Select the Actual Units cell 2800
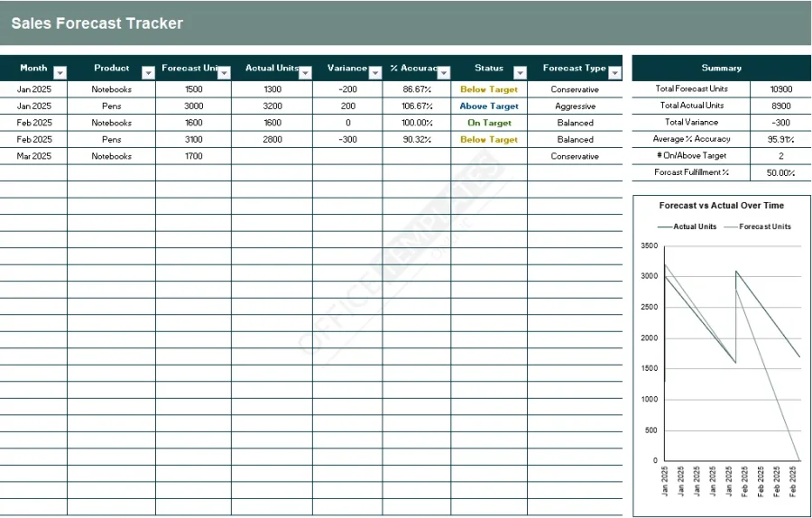 point(272,139)
